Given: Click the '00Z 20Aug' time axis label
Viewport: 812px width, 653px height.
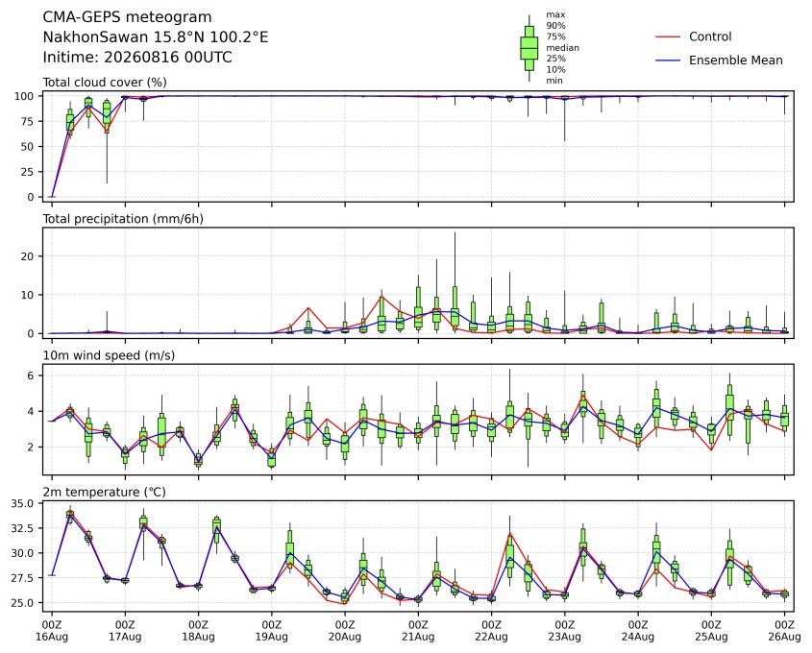Looking at the screenshot, I should coord(345,631).
